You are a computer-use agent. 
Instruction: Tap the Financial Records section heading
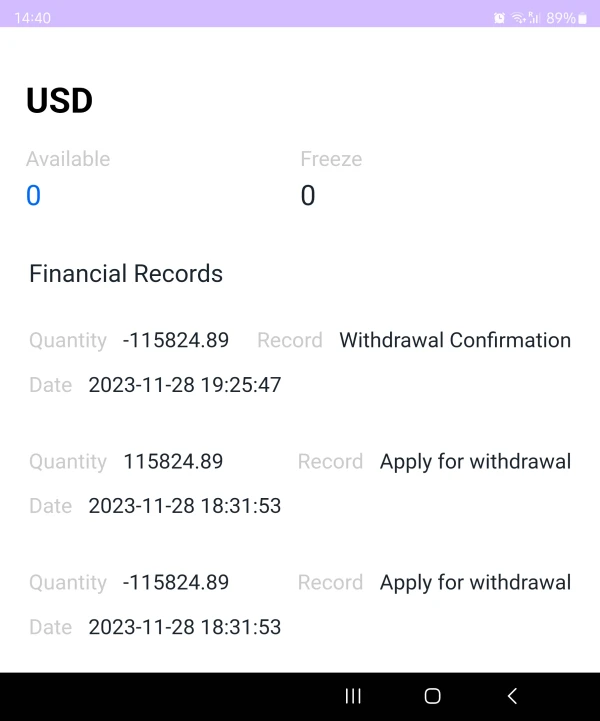tap(126, 274)
